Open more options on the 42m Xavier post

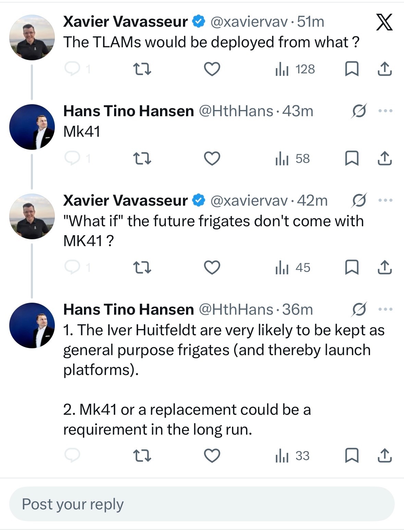tap(385, 200)
